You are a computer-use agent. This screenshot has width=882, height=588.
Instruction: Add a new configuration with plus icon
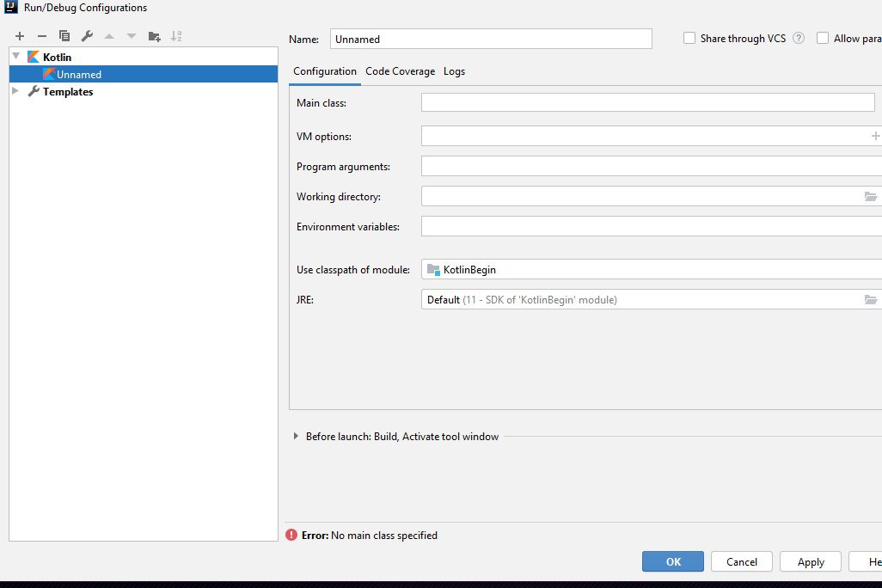point(20,36)
